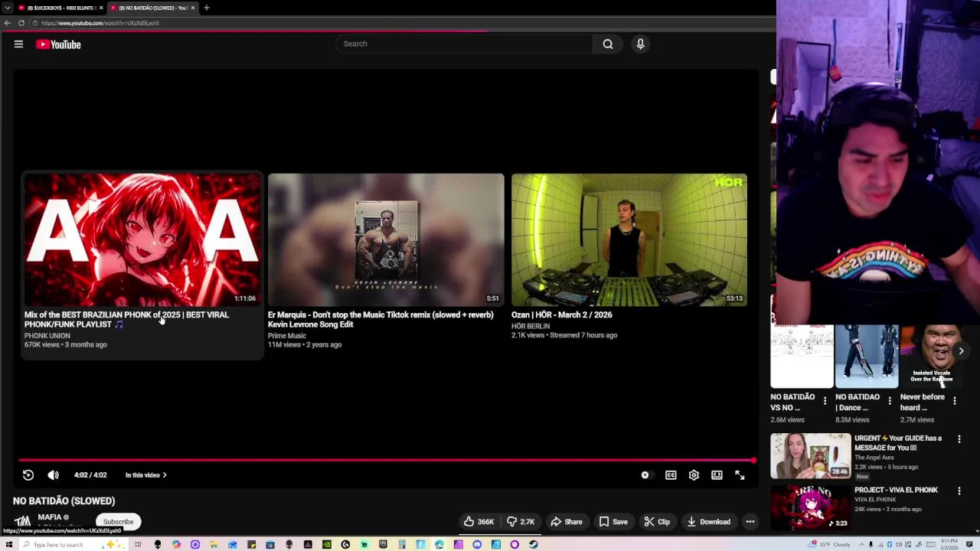Screen dimensions: 980x551
Task: Save the video to a playlist
Action: [613, 522]
